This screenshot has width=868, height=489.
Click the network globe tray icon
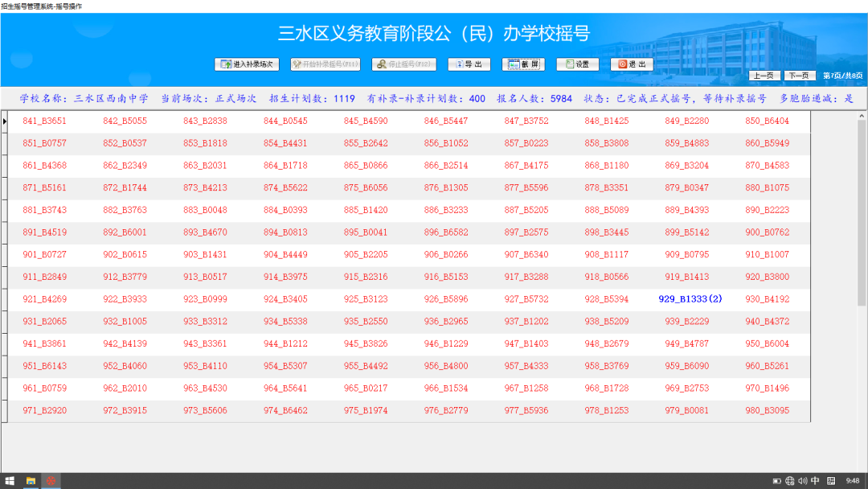(790, 481)
